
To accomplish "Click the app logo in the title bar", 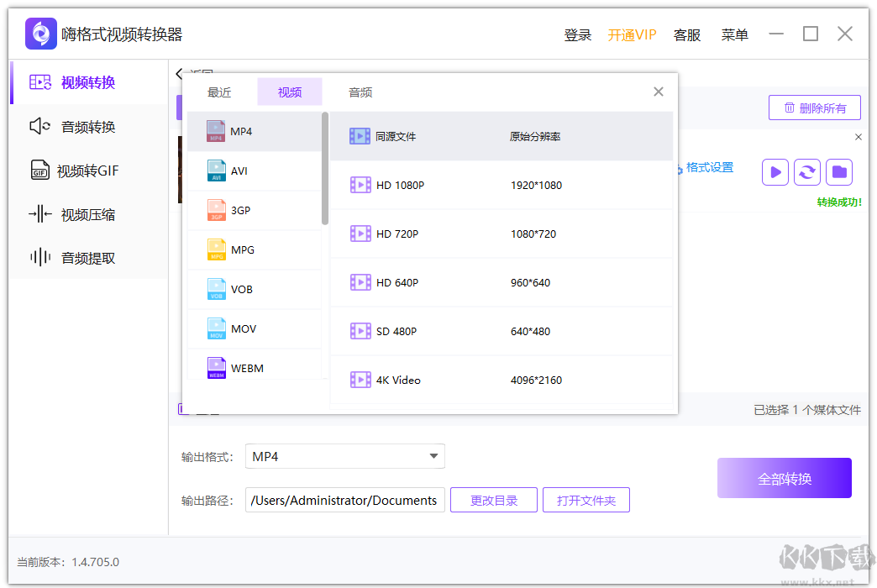I will pyautogui.click(x=39, y=33).
